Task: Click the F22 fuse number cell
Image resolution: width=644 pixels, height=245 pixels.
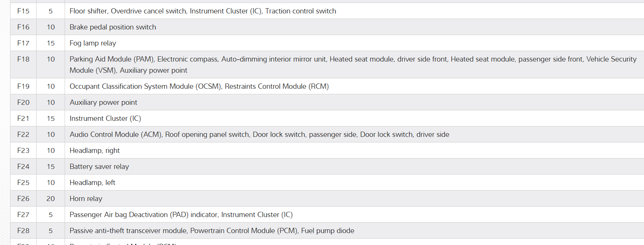Action: [23, 135]
